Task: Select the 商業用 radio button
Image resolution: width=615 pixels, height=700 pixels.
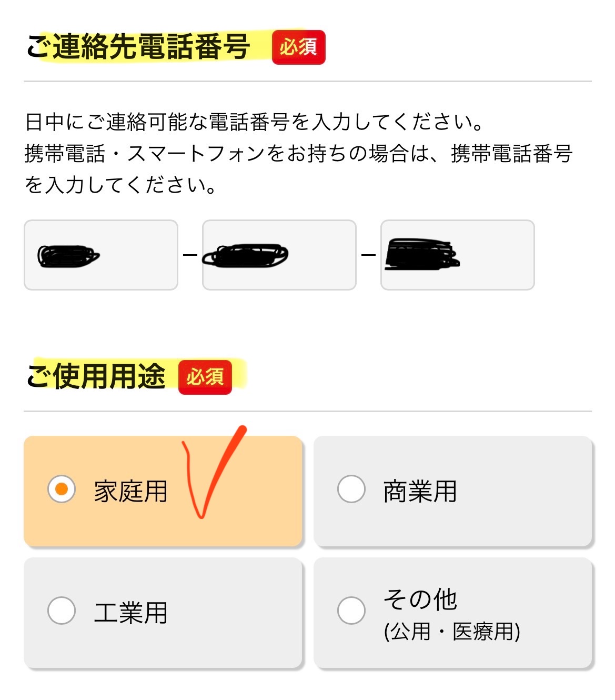Action: click(351, 489)
